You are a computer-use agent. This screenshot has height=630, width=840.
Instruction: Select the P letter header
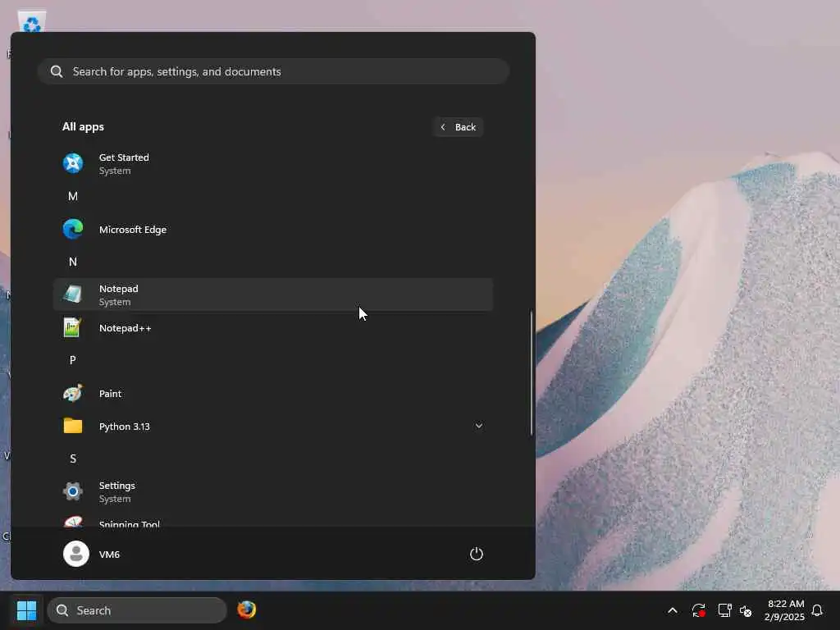coord(73,360)
